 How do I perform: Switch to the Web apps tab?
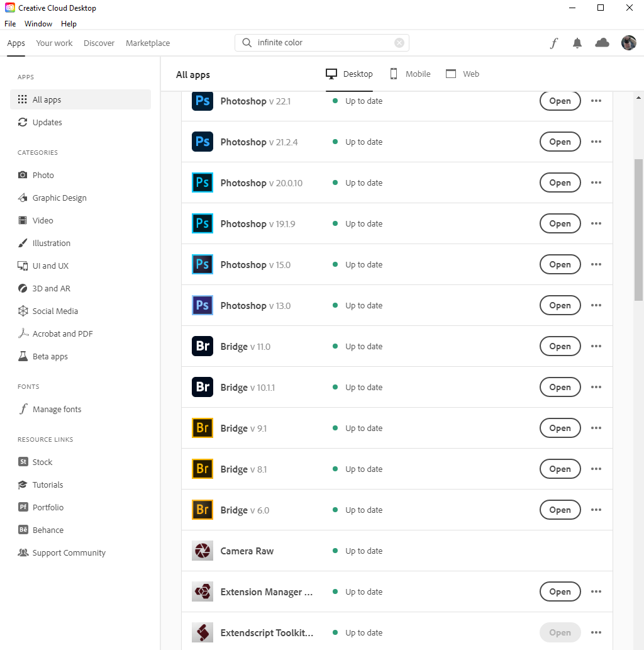462,74
